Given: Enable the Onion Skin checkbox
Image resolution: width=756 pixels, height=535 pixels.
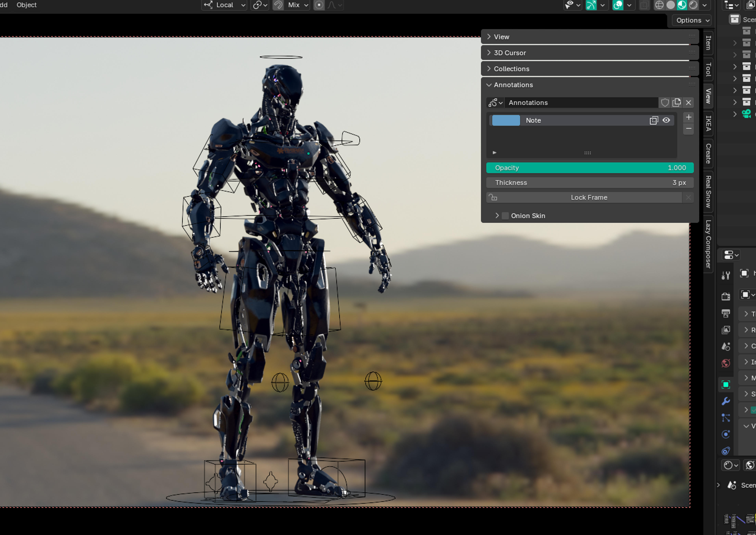Looking at the screenshot, I should 505,216.
